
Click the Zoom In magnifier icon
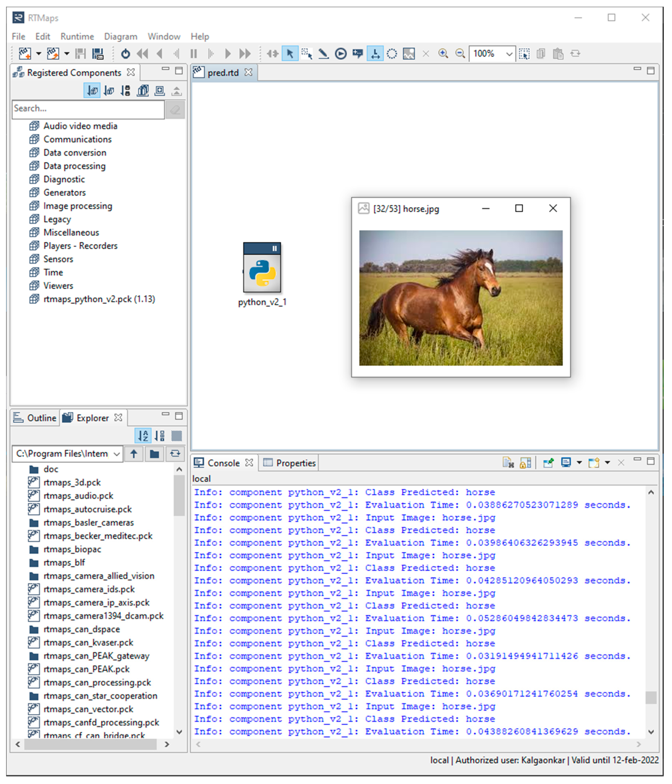coord(443,54)
